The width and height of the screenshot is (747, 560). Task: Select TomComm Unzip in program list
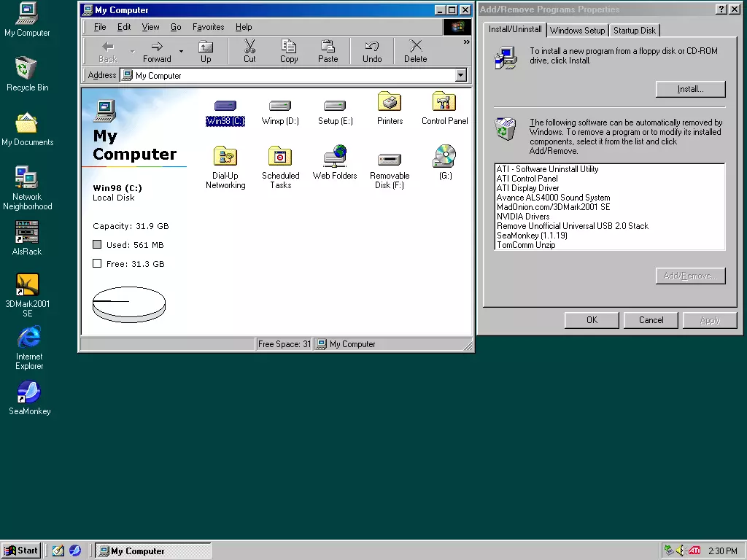click(x=610, y=245)
